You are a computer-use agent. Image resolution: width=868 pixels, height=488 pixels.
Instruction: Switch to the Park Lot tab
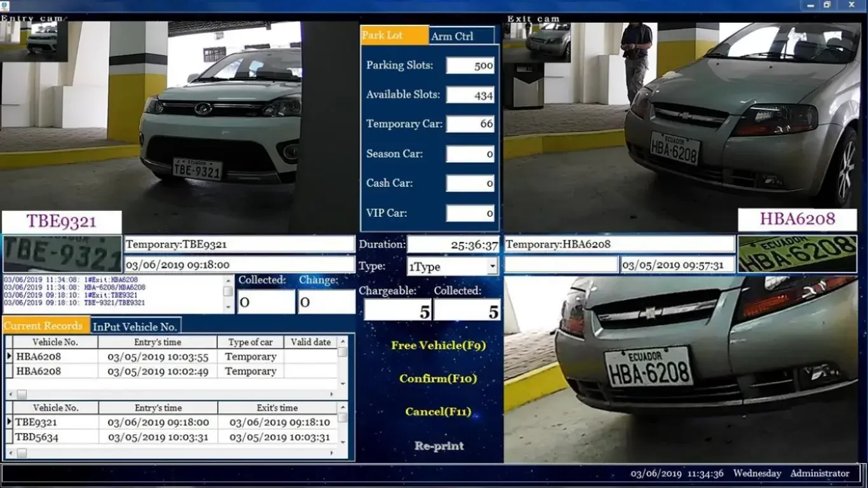point(394,36)
